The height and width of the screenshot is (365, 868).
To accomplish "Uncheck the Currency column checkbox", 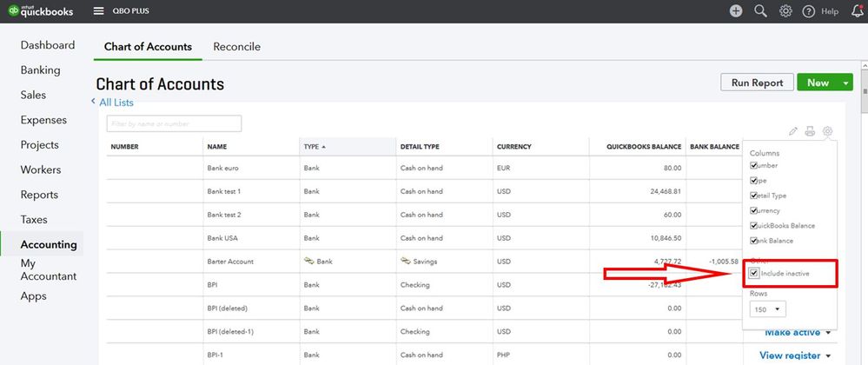I will pyautogui.click(x=754, y=210).
